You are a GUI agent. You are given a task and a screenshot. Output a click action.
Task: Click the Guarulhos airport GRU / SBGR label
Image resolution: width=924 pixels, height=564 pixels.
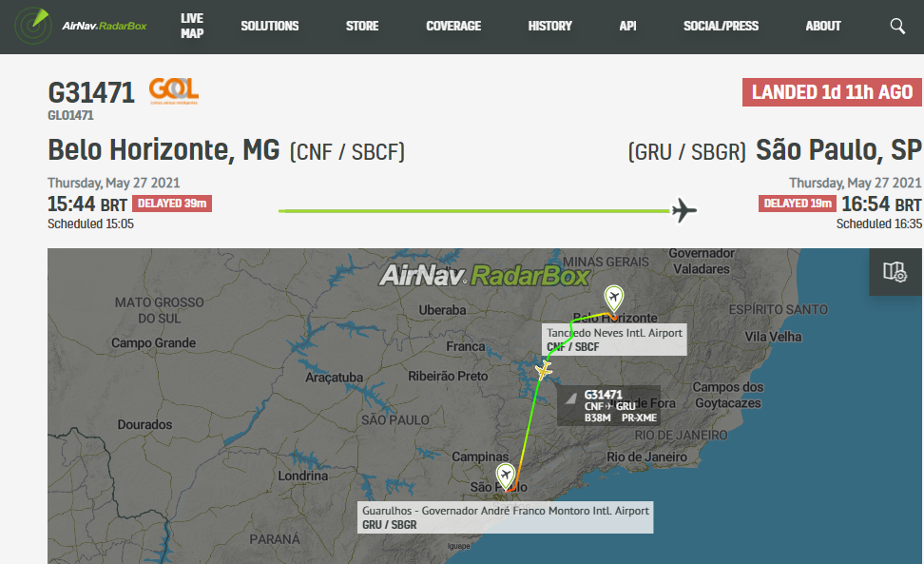click(x=505, y=517)
